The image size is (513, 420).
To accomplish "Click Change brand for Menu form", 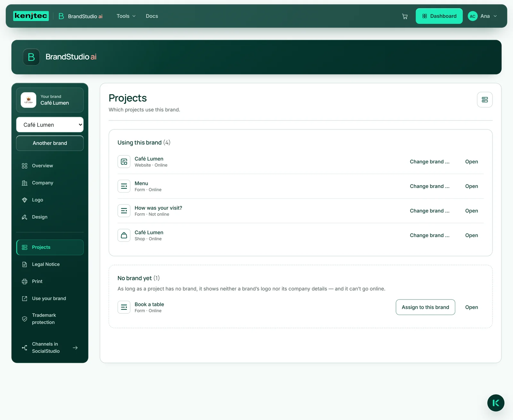I will click(429, 186).
